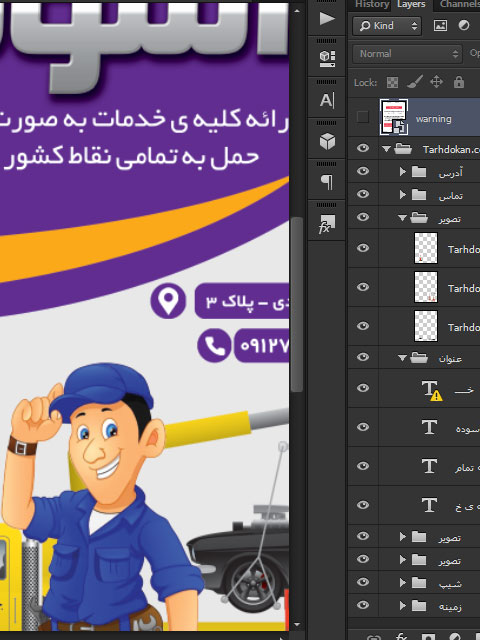Expand the تماس group
480x640 pixels.
pos(402,195)
